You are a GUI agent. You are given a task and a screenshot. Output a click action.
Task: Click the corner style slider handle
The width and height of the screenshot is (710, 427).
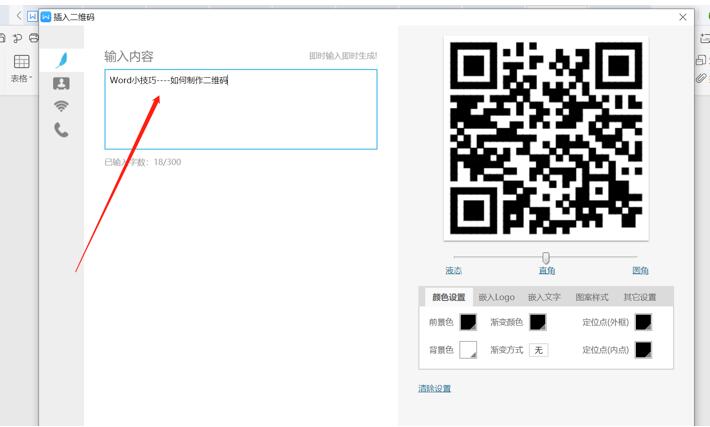[546, 258]
